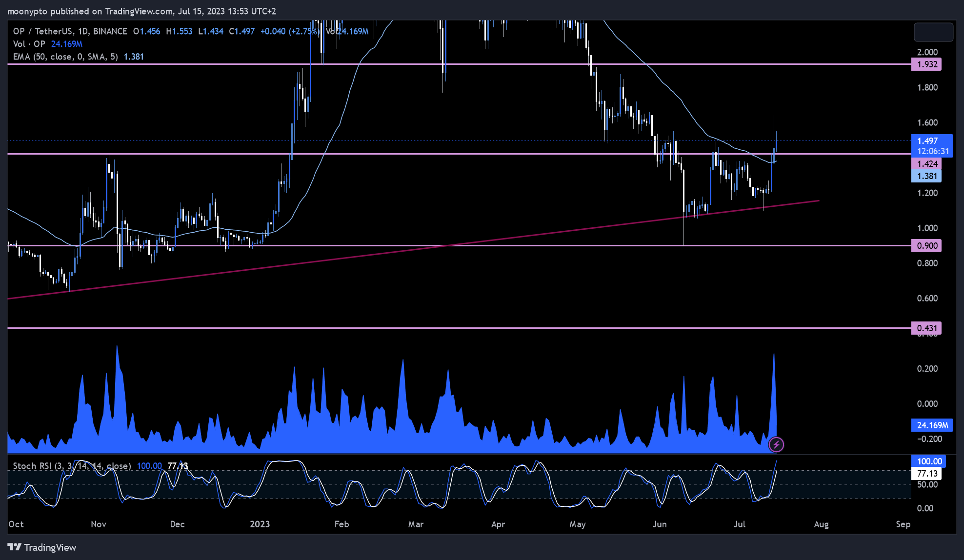Image resolution: width=964 pixels, height=560 pixels.
Task: Click the Nov label on time axis
Action: pyautogui.click(x=99, y=524)
